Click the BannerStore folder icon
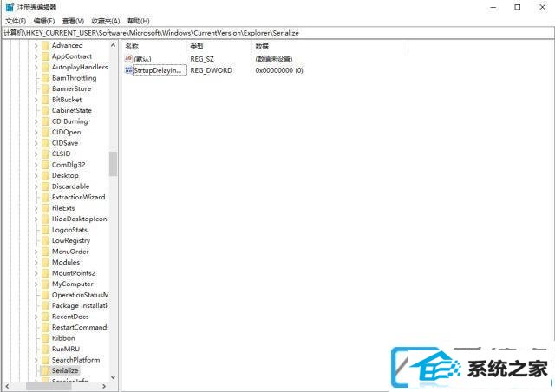555x392 pixels. pos(45,88)
